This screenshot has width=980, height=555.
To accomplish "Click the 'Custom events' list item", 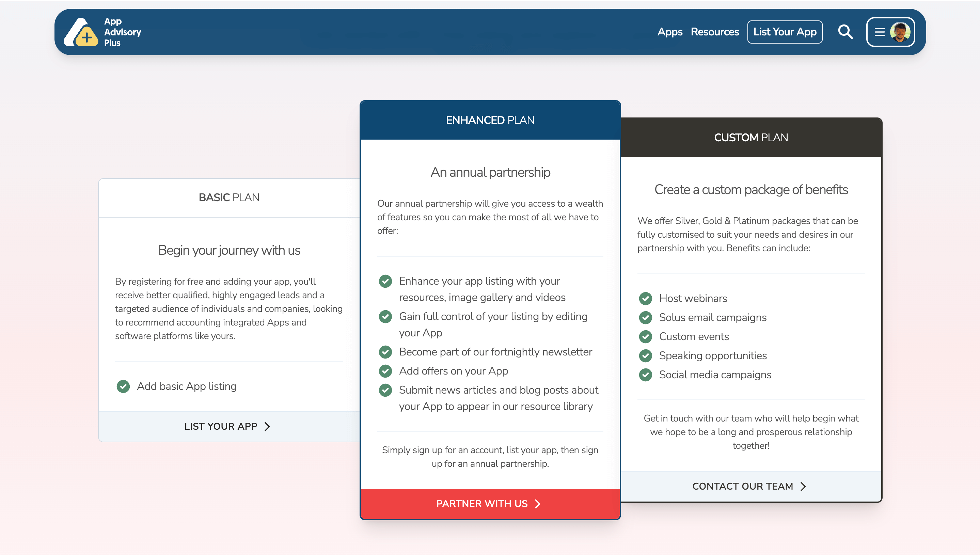I will click(694, 337).
